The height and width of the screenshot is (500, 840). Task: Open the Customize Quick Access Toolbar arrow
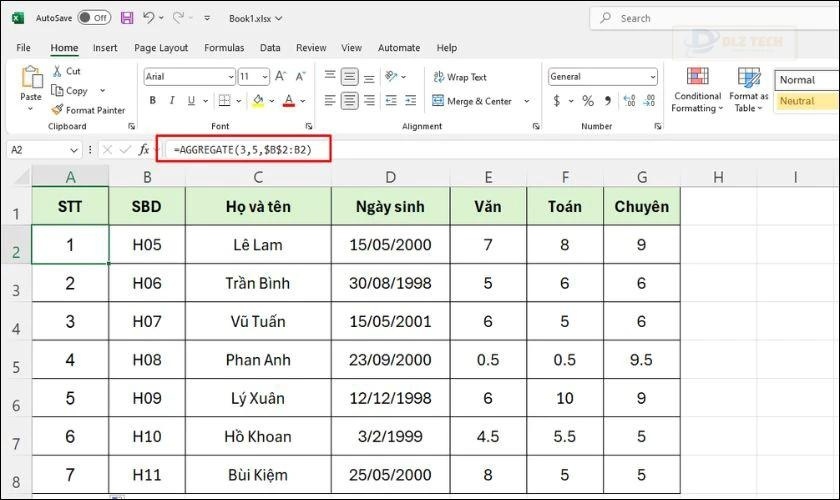[207, 18]
